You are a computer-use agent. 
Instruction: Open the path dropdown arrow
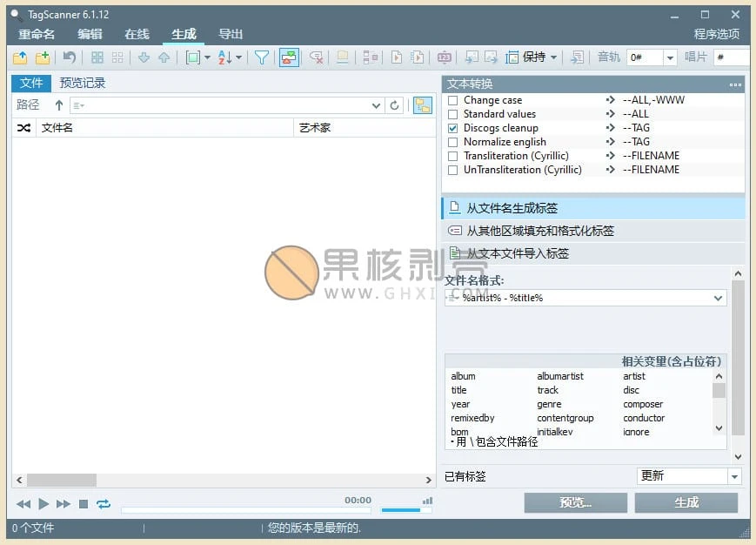pyautogui.click(x=376, y=105)
